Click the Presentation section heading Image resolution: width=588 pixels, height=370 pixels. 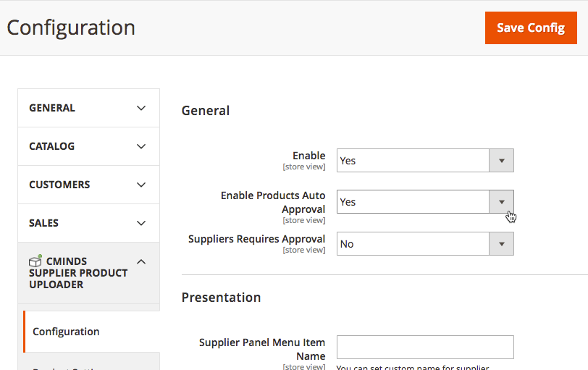coord(221,298)
